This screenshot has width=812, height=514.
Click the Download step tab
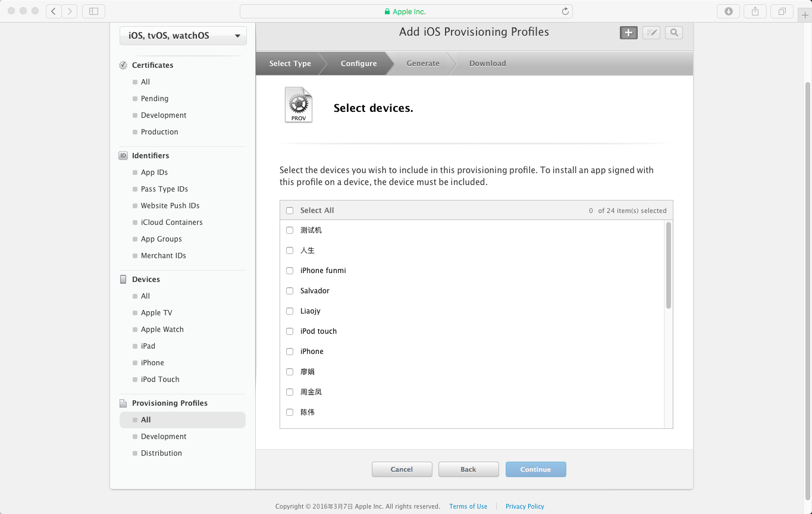(x=488, y=64)
